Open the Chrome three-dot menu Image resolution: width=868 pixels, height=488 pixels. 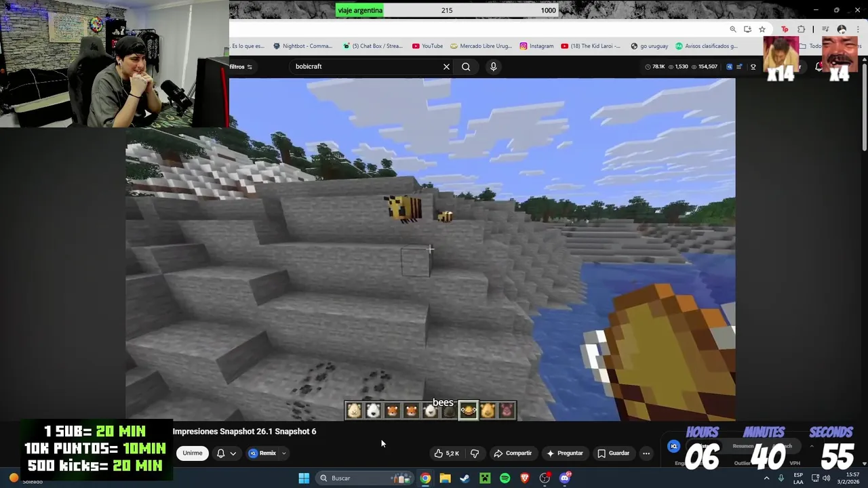click(x=857, y=29)
